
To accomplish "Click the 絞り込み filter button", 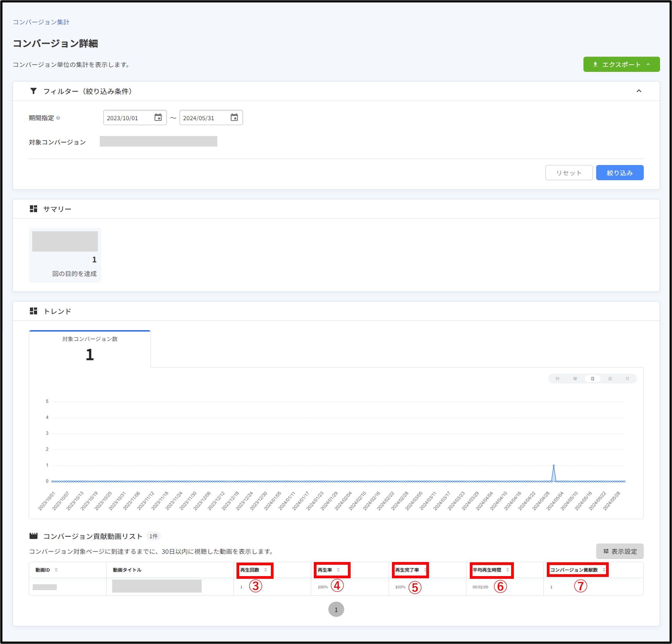I will click(x=620, y=173).
